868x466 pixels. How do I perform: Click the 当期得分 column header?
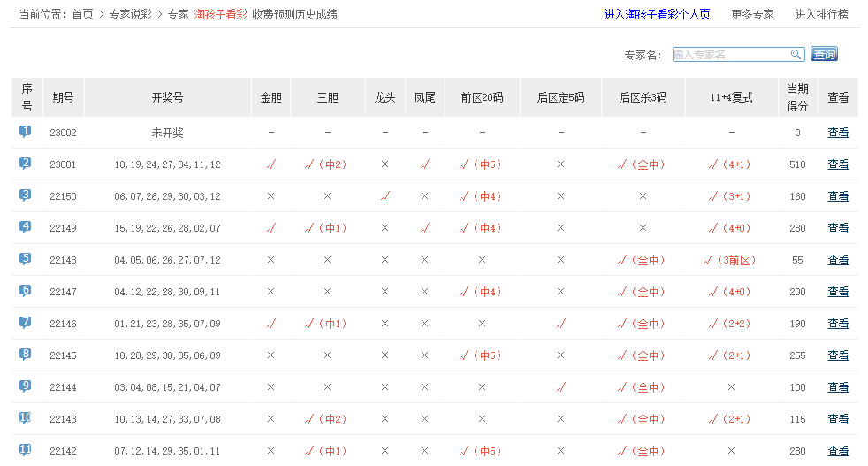pos(797,97)
